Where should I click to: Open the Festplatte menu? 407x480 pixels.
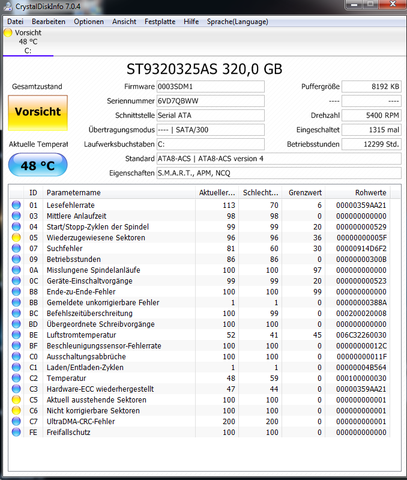click(x=160, y=22)
